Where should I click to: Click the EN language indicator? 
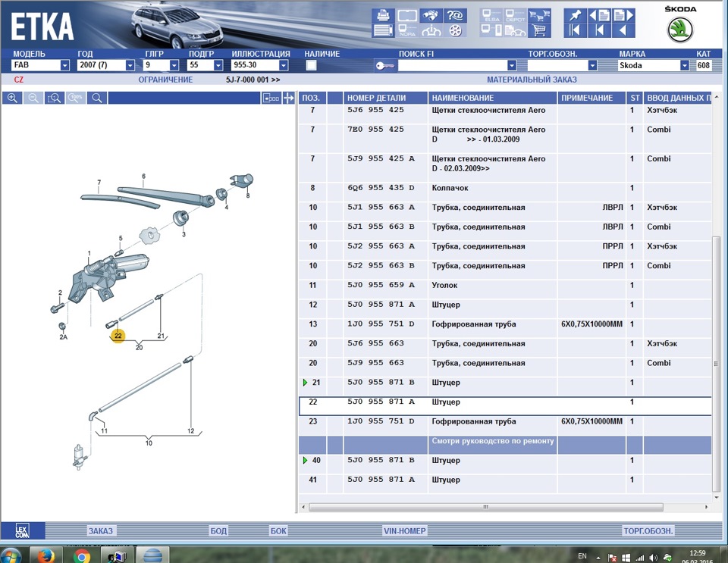(x=582, y=556)
